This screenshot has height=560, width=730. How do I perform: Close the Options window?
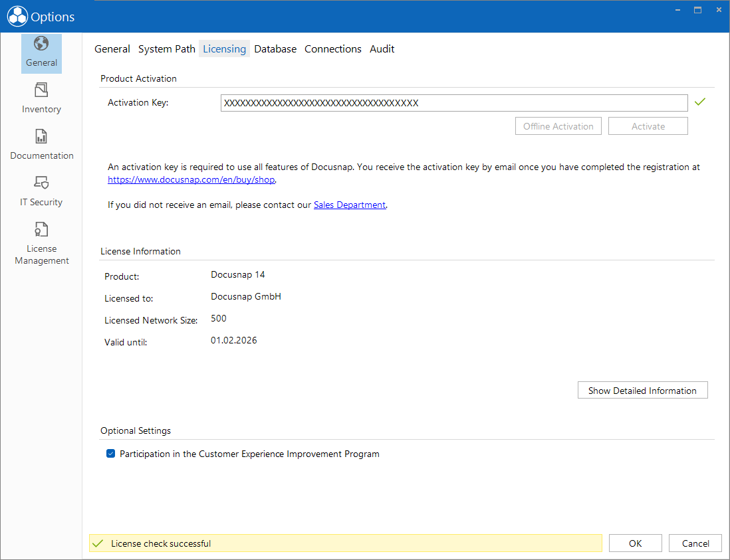coord(719,10)
